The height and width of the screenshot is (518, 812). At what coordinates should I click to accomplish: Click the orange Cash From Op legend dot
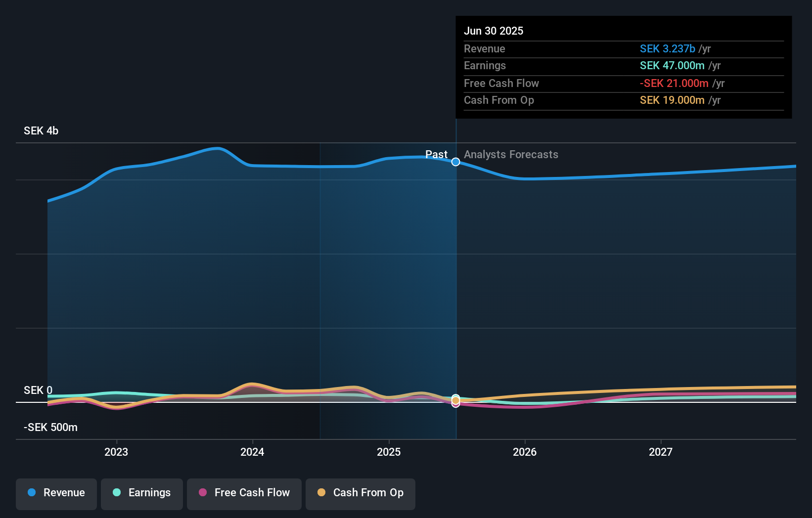(322, 493)
